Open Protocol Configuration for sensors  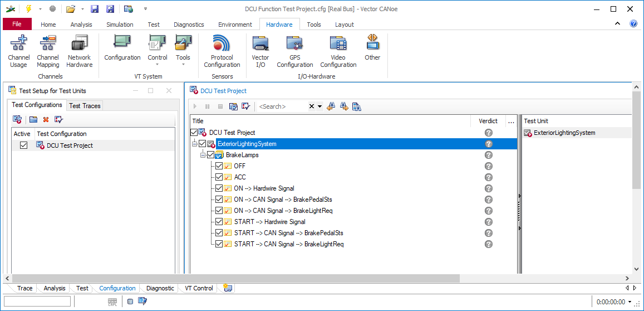(222, 51)
